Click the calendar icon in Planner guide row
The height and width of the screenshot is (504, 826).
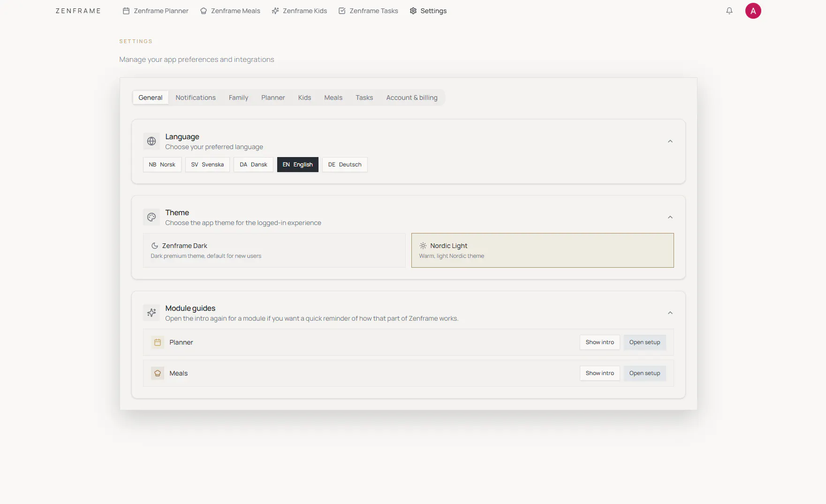point(158,342)
